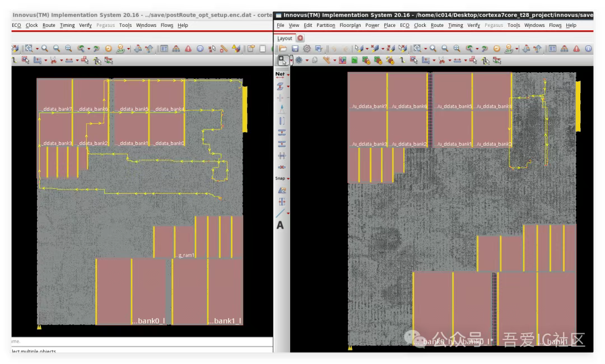Open dropdown beside line draw tool

(x=288, y=213)
